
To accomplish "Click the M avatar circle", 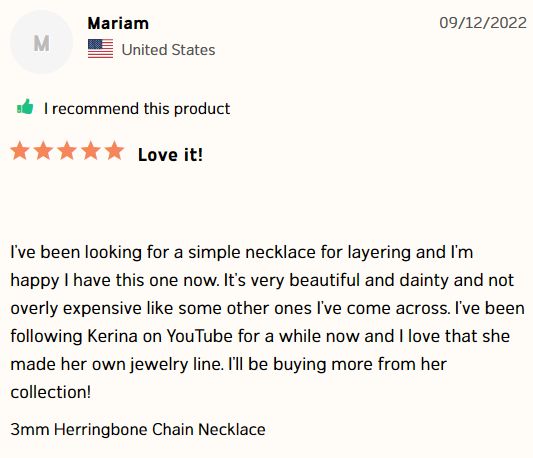I will tap(41, 42).
